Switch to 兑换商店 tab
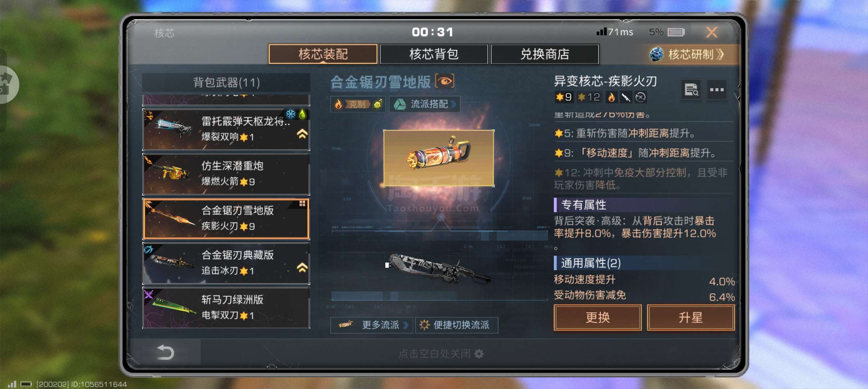This screenshot has height=389, width=868. (544, 54)
